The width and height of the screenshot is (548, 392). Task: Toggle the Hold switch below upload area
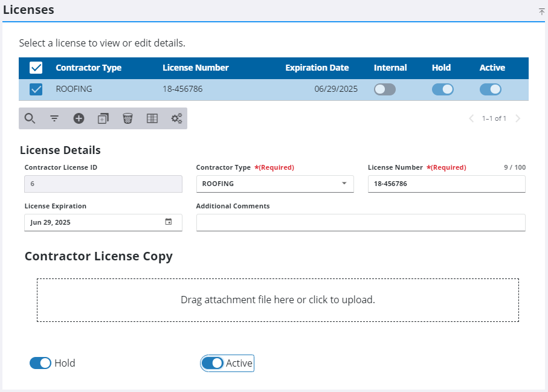pyautogui.click(x=40, y=363)
